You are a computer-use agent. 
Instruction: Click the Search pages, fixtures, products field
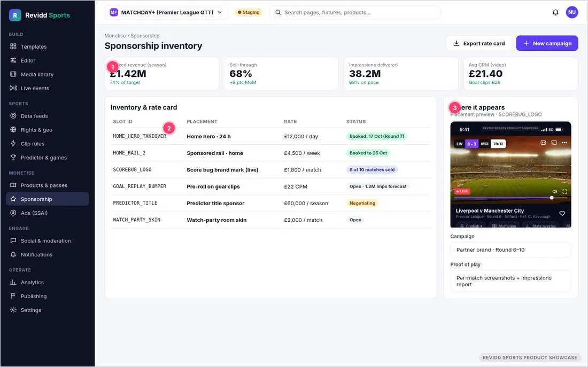[x=355, y=12]
